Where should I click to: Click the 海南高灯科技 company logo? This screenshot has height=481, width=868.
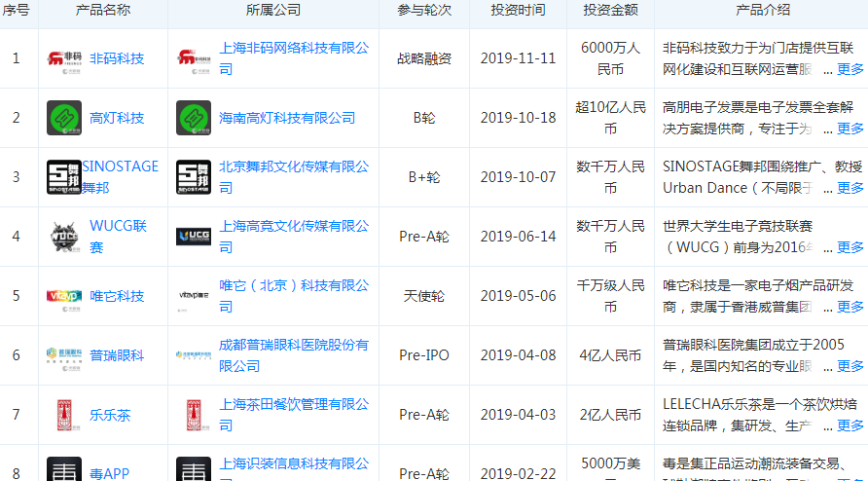click(x=194, y=118)
